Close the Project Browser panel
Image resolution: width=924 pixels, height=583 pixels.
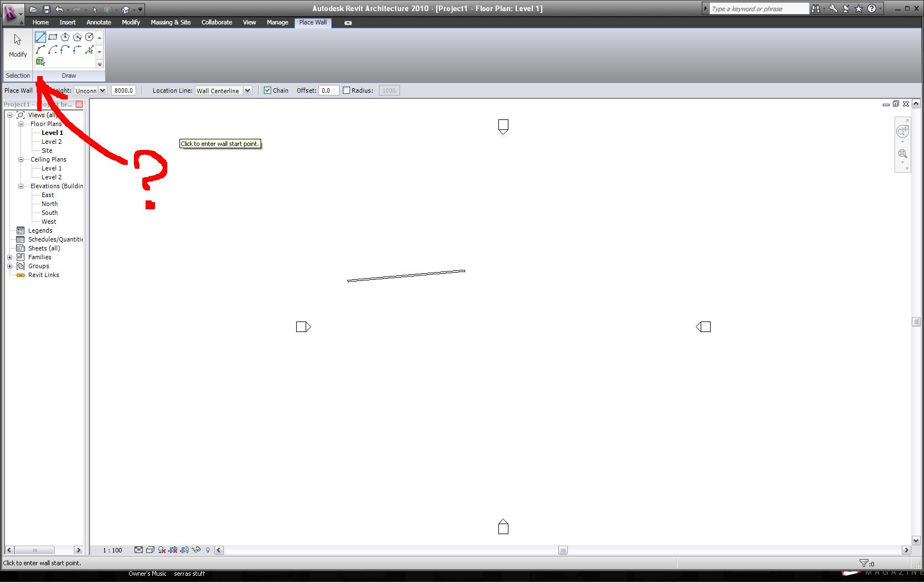pyautogui.click(x=79, y=104)
